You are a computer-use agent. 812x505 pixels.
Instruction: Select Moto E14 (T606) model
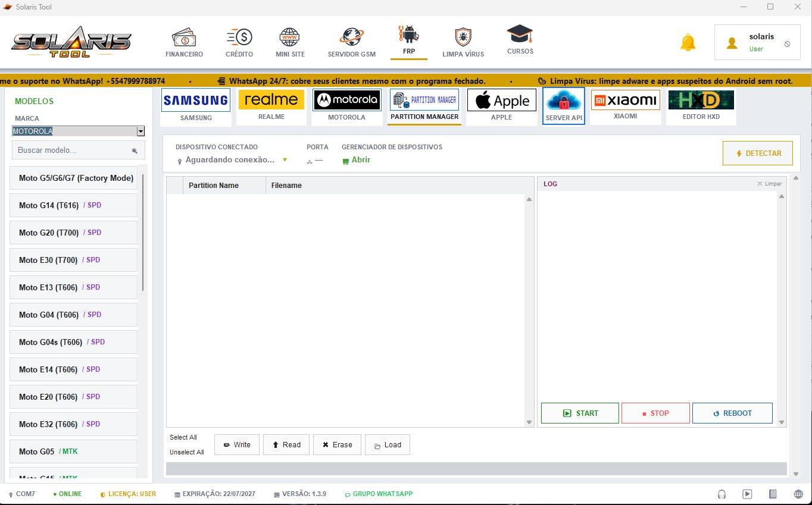pos(74,369)
